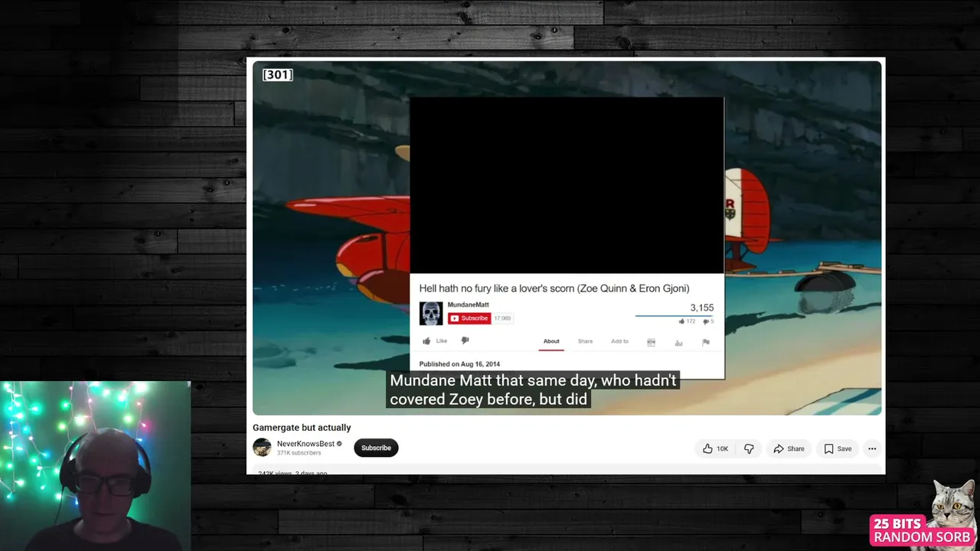Click the [301] counter overlay
The height and width of the screenshot is (551, 980).
click(x=277, y=74)
